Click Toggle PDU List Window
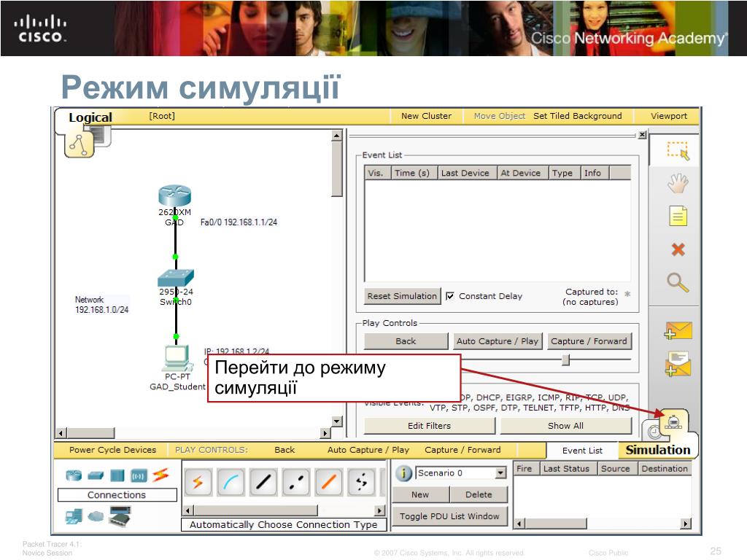The width and height of the screenshot is (747, 560). coord(449,516)
